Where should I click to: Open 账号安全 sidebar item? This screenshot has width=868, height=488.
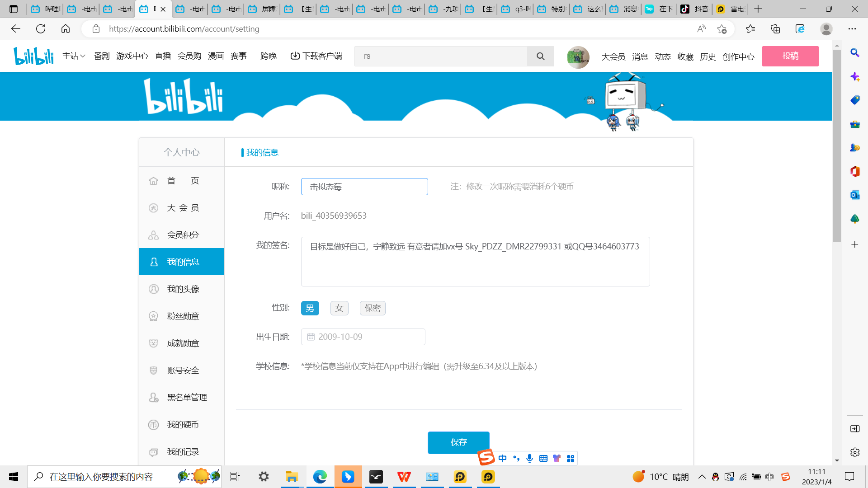pos(182,371)
